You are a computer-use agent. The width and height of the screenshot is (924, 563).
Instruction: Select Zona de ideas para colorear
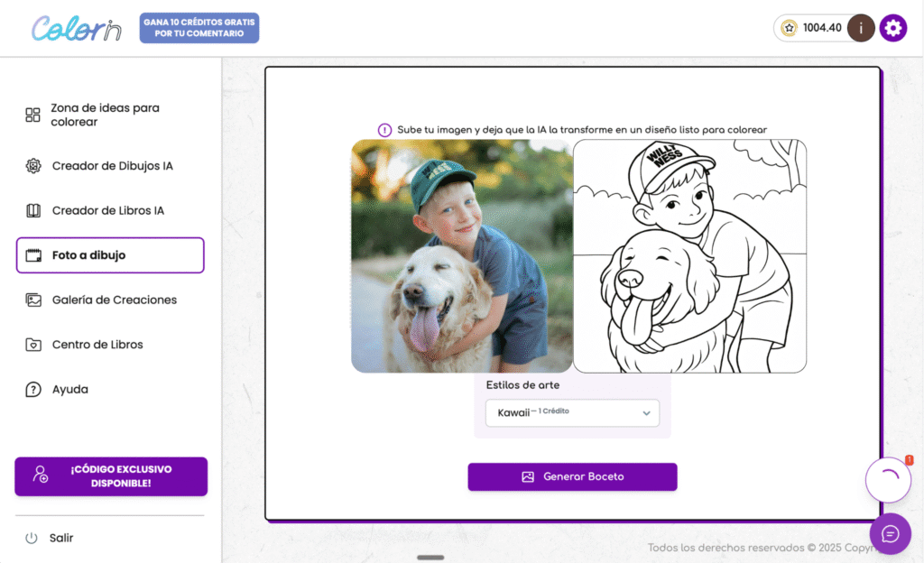[x=105, y=115]
